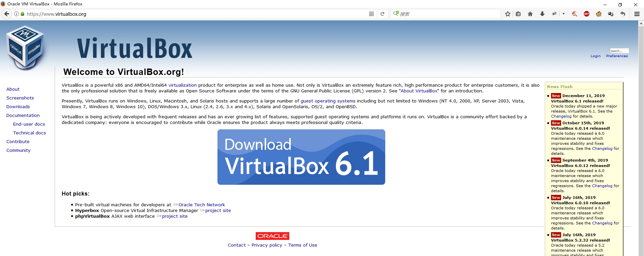Screen dimensions: 644x256
Task: Click the search engine magnifier icon
Action: pos(396,13)
